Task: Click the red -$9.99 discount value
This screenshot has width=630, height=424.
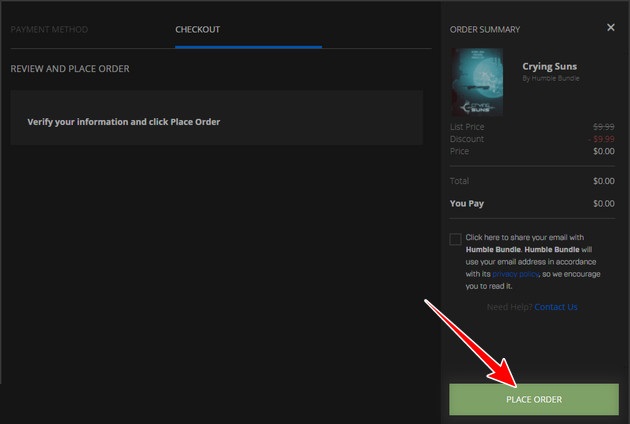Action: click(x=601, y=139)
